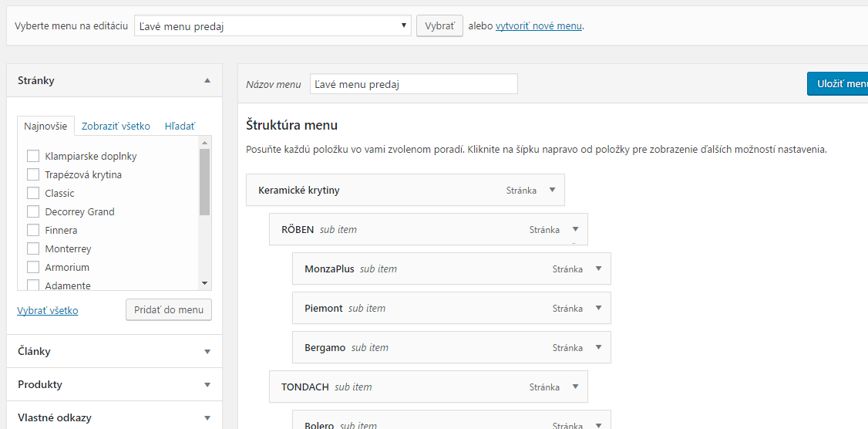Focus the Názov menu text field
This screenshot has width=868, height=429.
(x=413, y=84)
